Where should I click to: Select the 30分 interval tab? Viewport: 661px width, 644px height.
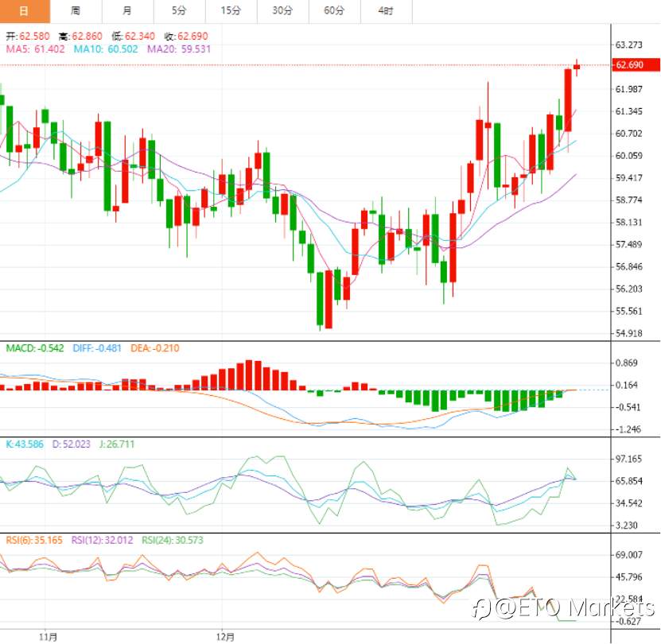pos(282,12)
